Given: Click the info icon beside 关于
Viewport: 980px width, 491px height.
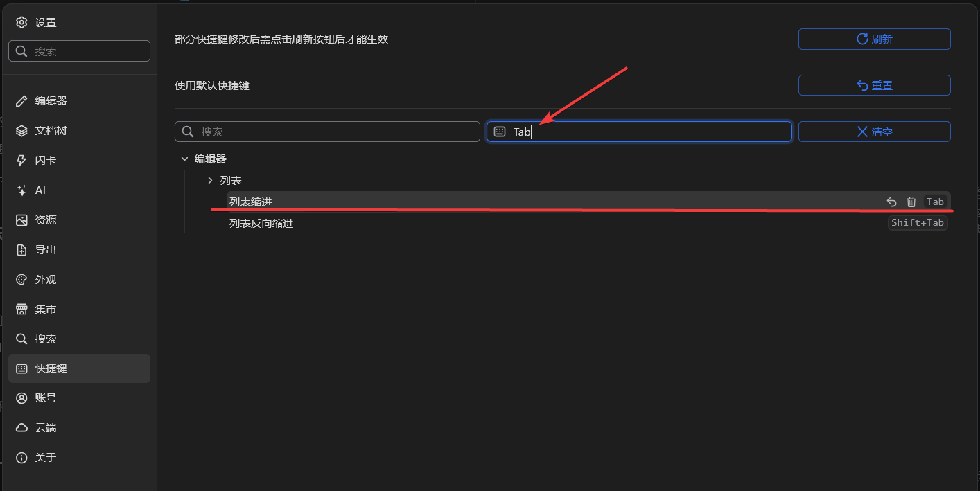Looking at the screenshot, I should coord(21,458).
